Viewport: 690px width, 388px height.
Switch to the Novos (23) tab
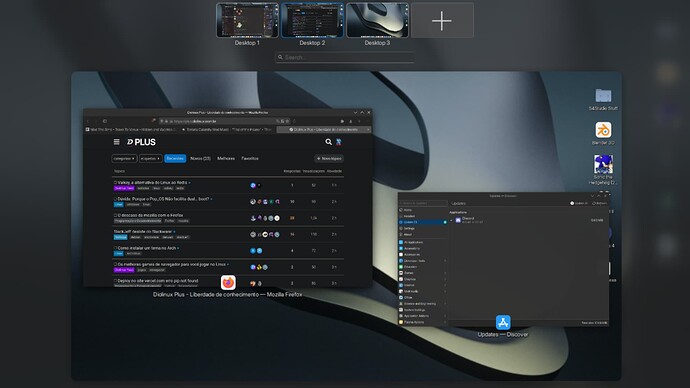pyautogui.click(x=200, y=158)
